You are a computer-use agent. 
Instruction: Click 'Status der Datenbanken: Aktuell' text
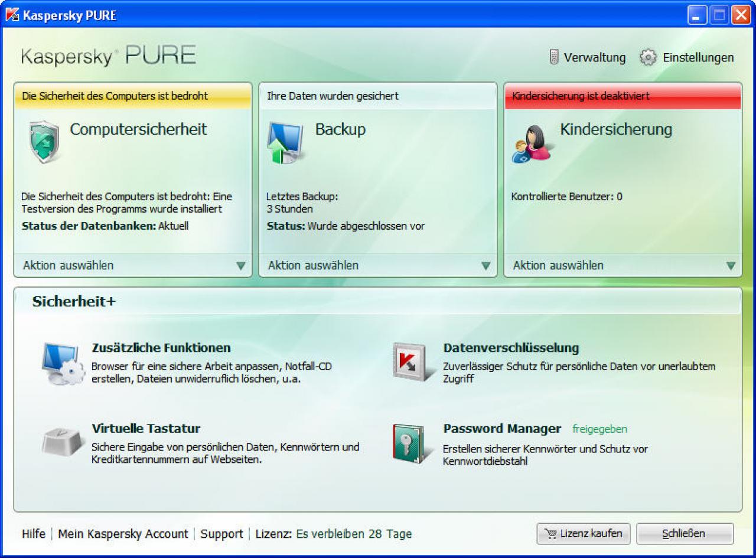coord(105,226)
